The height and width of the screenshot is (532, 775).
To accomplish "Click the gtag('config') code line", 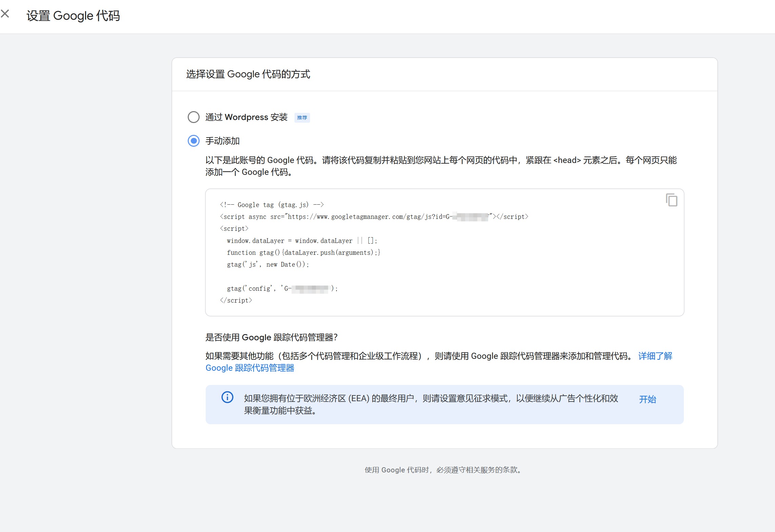I will pyautogui.click(x=282, y=288).
